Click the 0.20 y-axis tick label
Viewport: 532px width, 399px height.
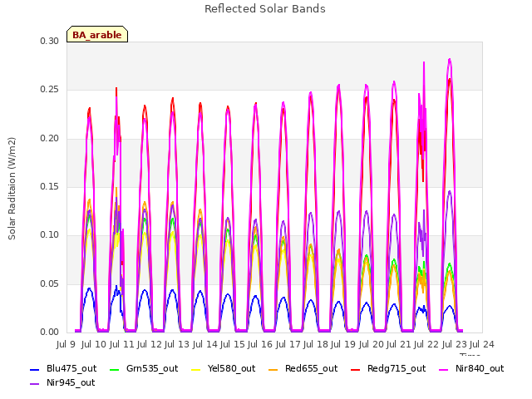[x=49, y=138]
